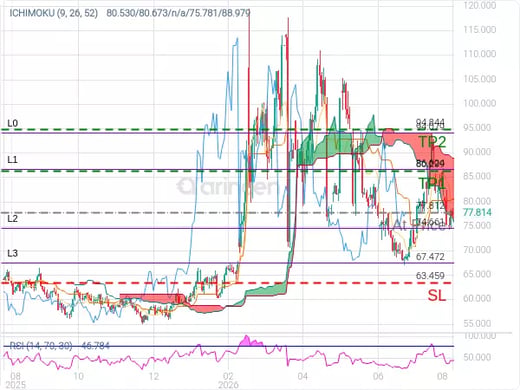Screen dimensions: 520x390
Task: Click the 63.459 stop-loss price label
Action: 430,276
